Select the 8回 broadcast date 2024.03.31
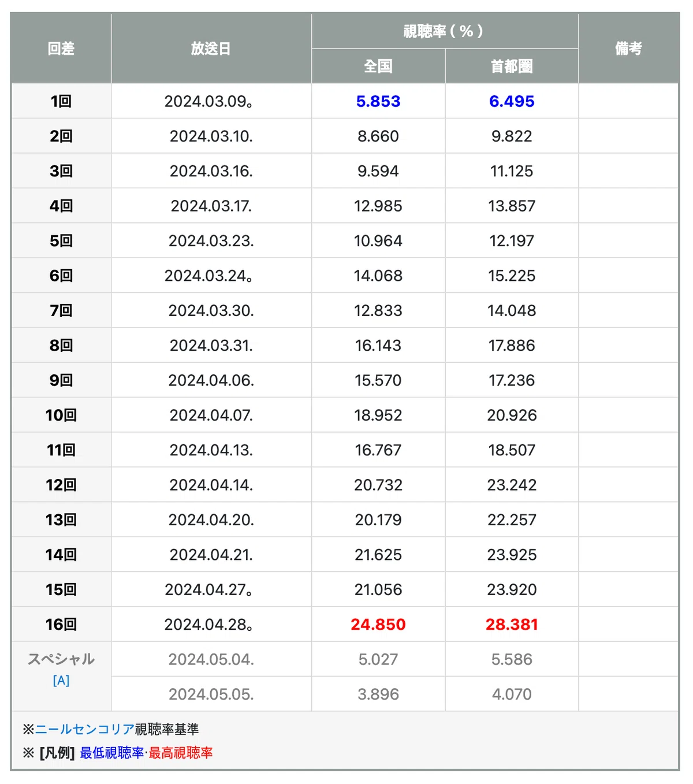 pos(211,345)
